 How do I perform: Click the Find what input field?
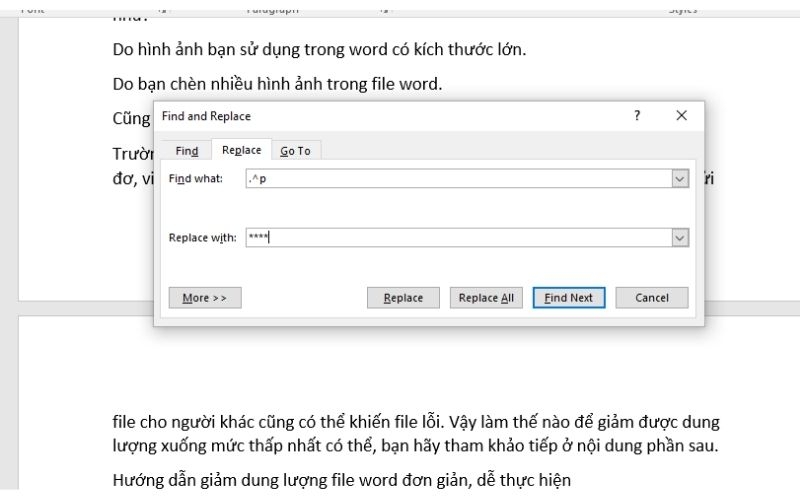pos(458,179)
